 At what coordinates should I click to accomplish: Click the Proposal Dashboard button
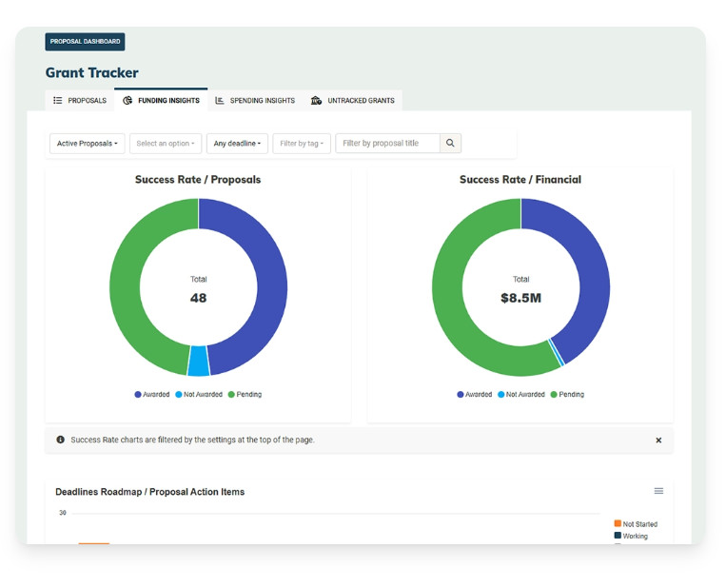85,42
